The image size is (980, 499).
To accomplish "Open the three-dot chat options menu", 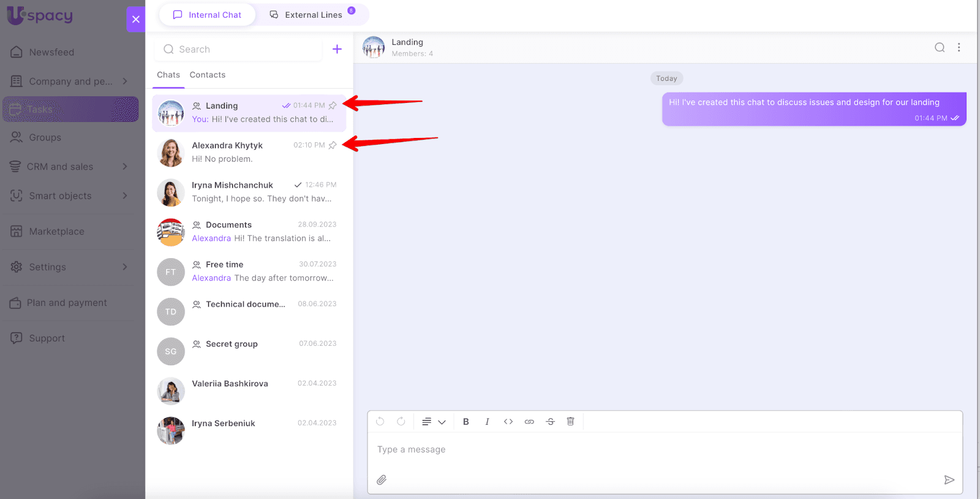I will click(x=959, y=48).
